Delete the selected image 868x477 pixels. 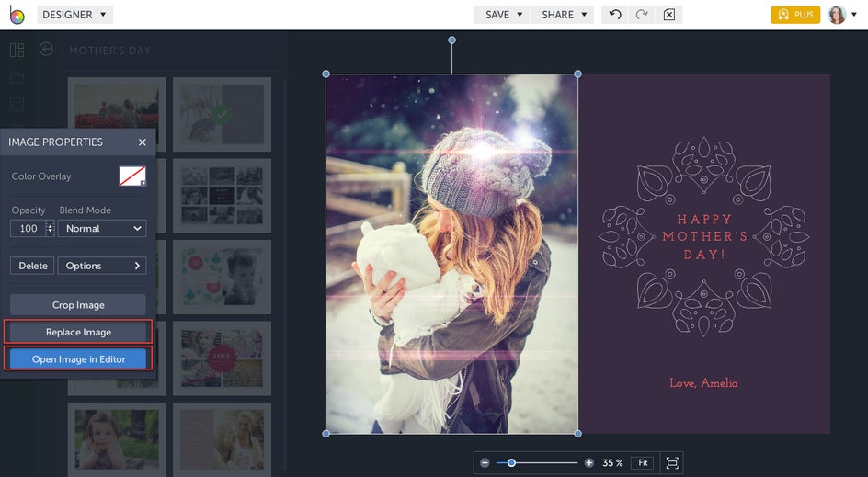point(33,266)
